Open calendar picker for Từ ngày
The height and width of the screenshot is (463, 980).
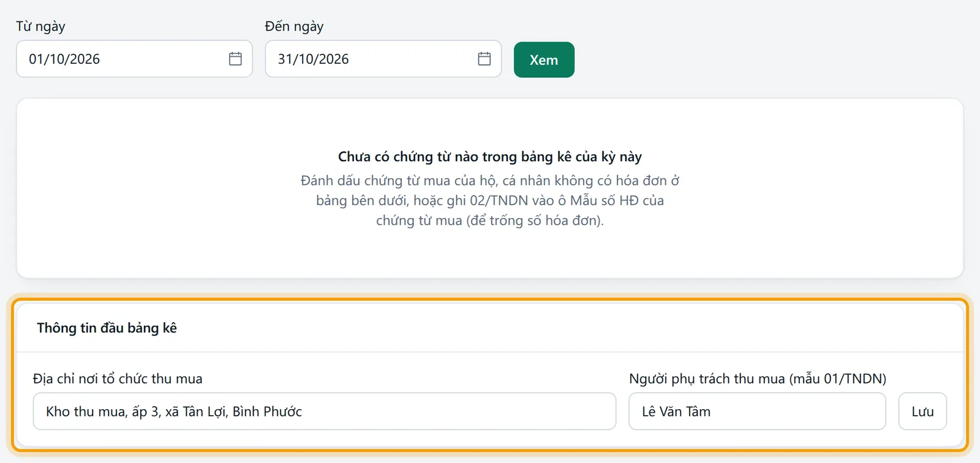click(x=235, y=59)
